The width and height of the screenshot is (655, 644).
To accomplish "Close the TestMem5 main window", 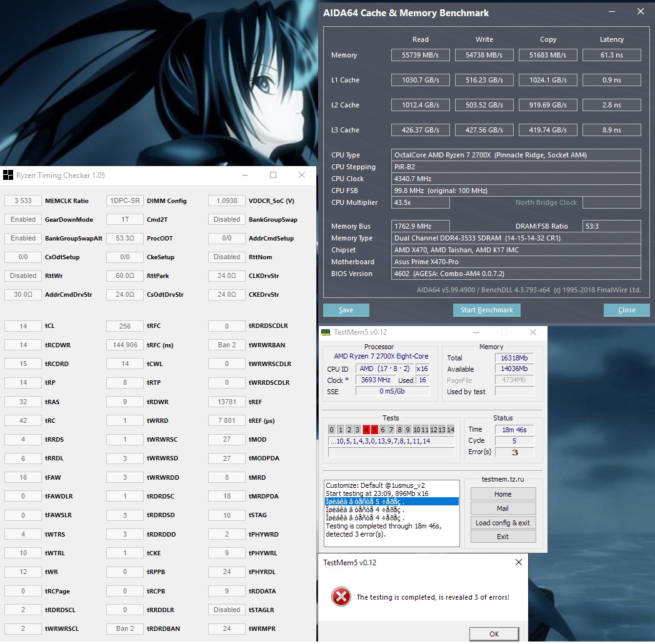I will [533, 332].
